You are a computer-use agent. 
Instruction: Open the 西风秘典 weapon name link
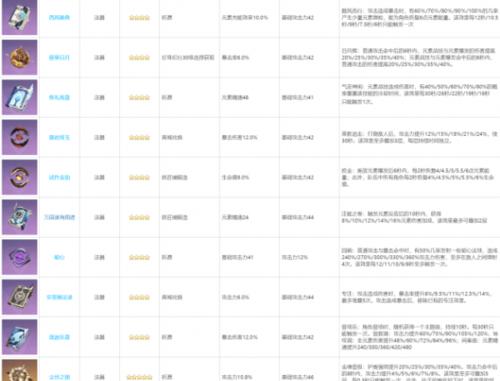tap(59, 17)
